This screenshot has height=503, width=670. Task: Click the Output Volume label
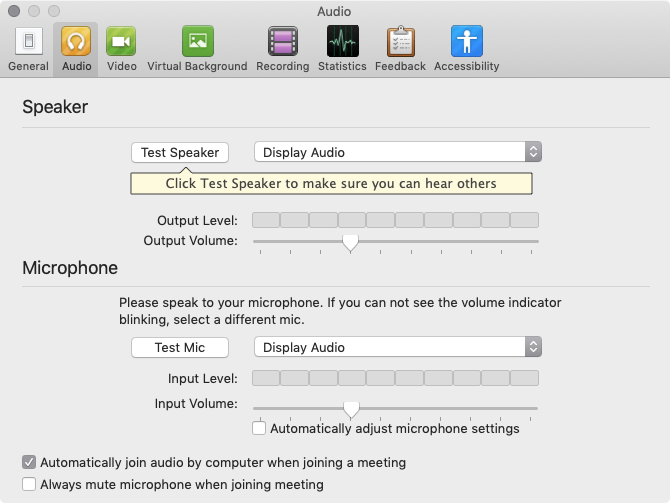tap(191, 241)
